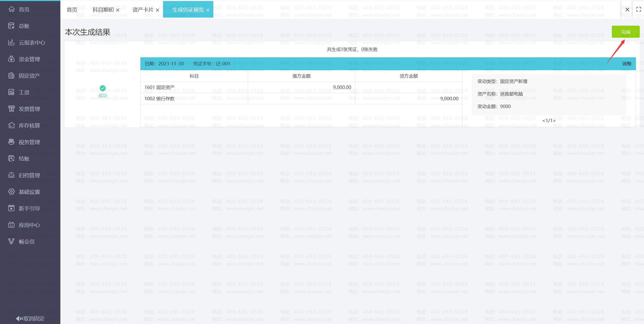Click the 基础设置 gear icon

(x=11, y=192)
